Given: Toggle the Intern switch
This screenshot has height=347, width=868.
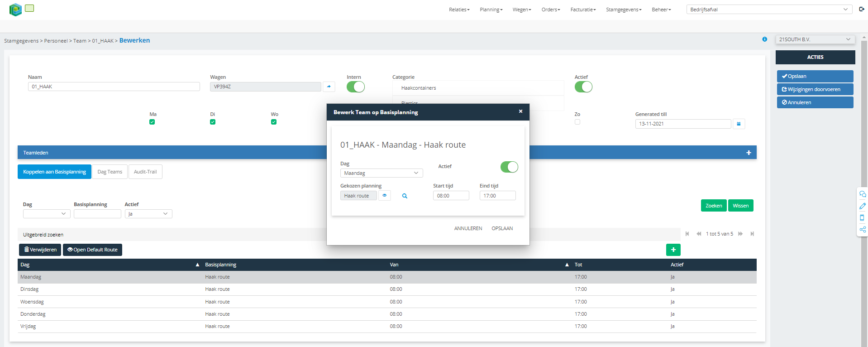Looking at the screenshot, I should tap(356, 87).
